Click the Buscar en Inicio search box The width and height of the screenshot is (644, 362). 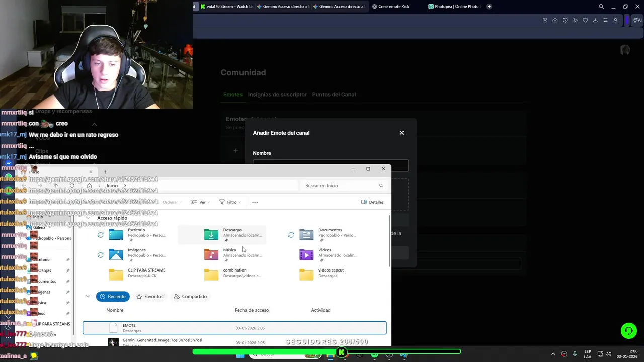[345, 186]
